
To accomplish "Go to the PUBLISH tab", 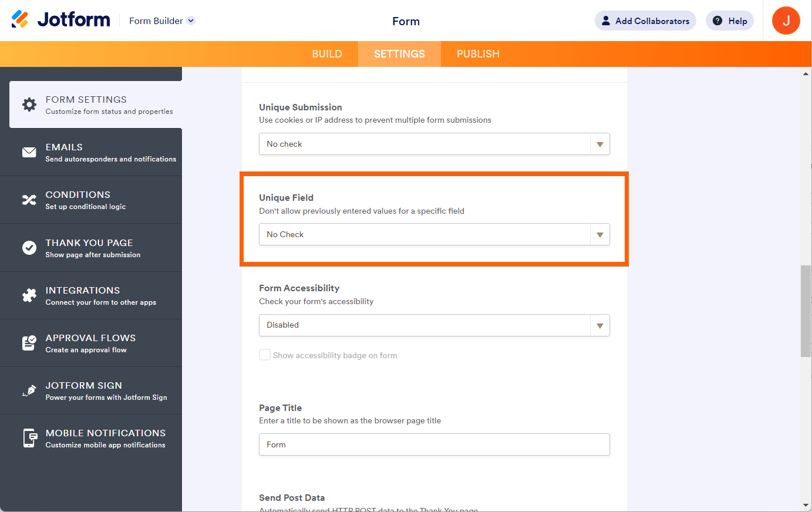I will (478, 54).
